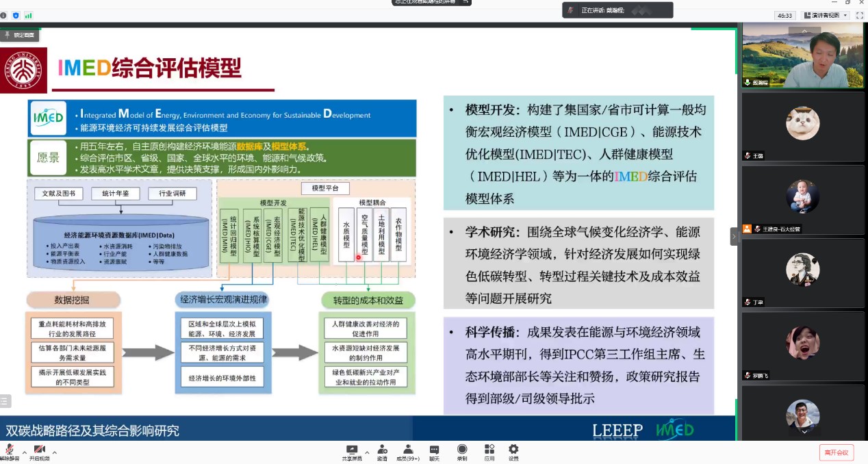Image resolution: width=868 pixels, height=464 pixels.
Task: Open the 应用 apps panel icon
Action: click(489, 449)
